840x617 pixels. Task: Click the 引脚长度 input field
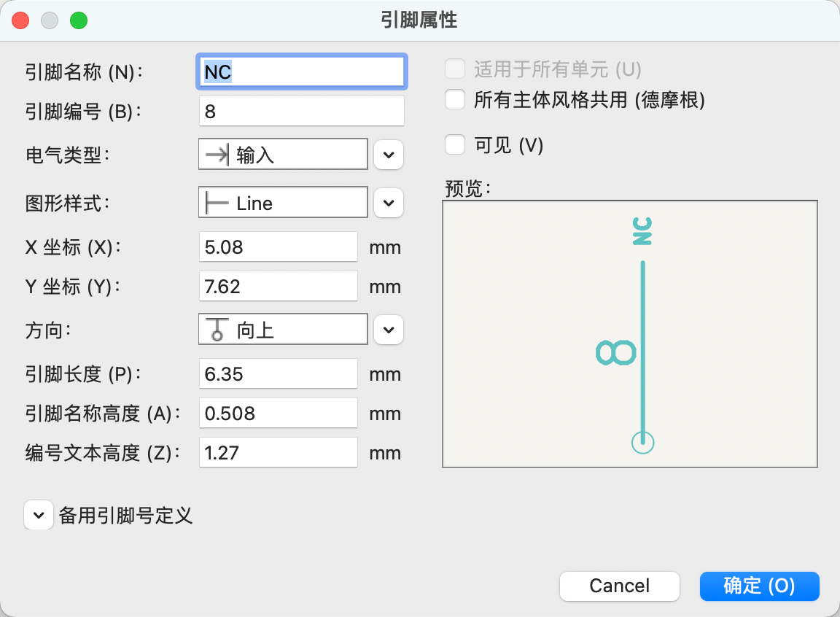click(278, 374)
